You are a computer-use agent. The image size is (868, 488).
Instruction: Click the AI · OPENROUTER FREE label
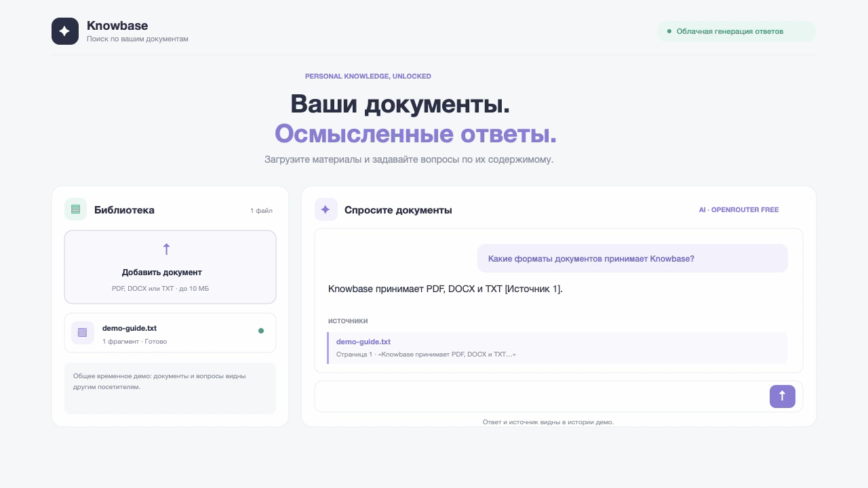click(x=738, y=210)
